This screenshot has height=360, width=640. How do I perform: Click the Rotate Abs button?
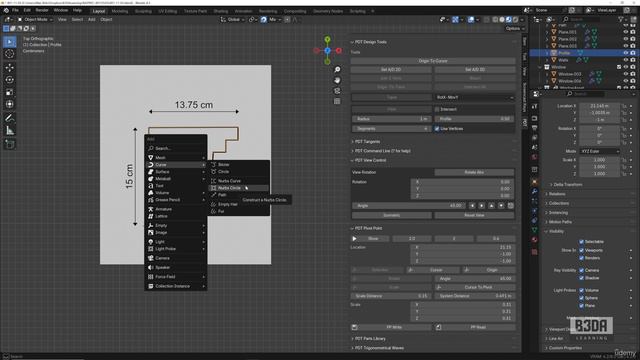(474, 172)
